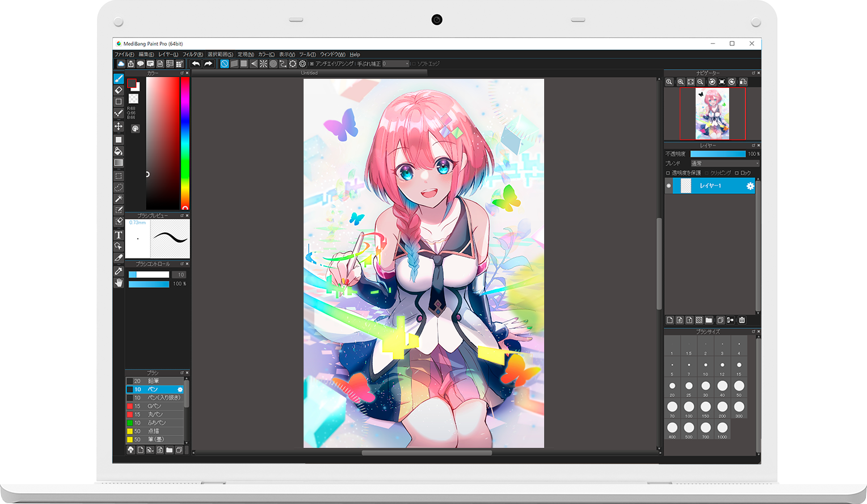Screen dimensions: 867x504
Task: Select the Lasso tool
Action: [x=119, y=187]
